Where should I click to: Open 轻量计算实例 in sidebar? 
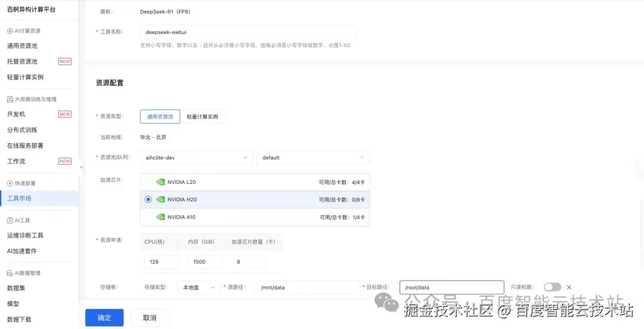(x=25, y=77)
